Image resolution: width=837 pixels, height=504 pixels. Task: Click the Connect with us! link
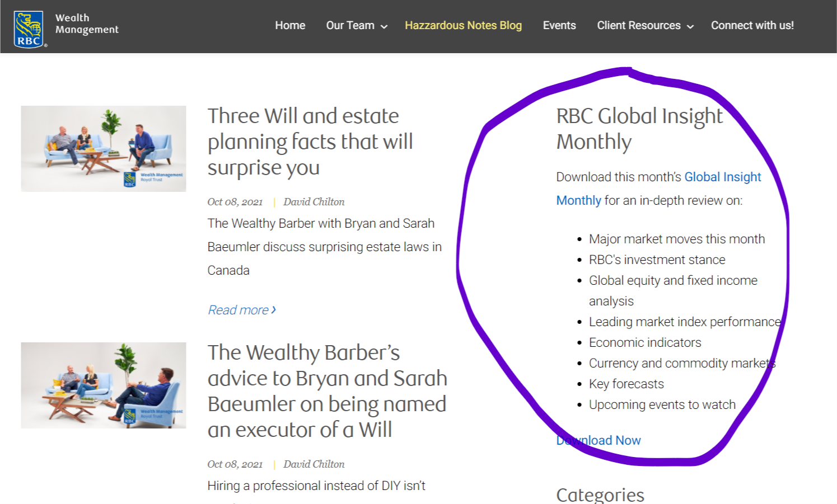click(752, 26)
